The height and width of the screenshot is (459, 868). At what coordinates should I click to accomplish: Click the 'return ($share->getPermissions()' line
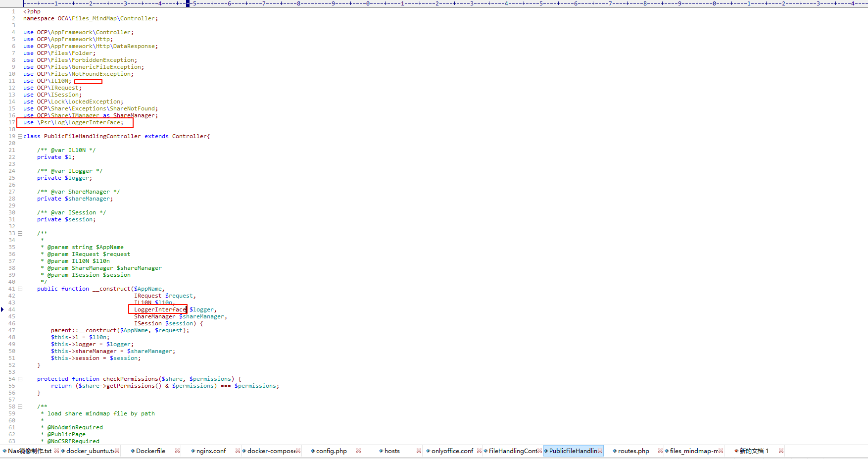click(x=165, y=386)
